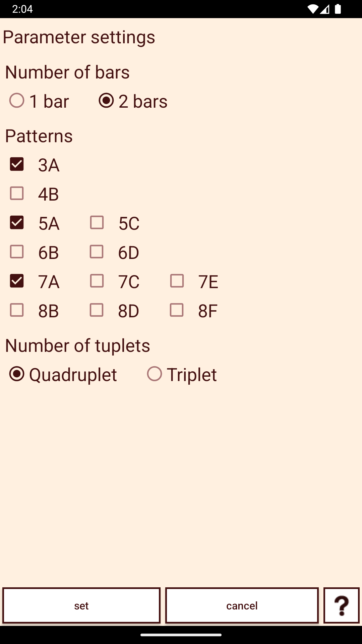Click the set button
362x644 pixels.
click(x=81, y=605)
